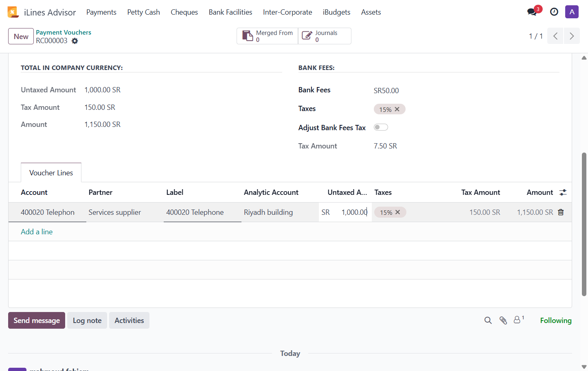Image resolution: width=588 pixels, height=371 pixels.
Task: Search chatter messages magnifier icon
Action: (488, 321)
